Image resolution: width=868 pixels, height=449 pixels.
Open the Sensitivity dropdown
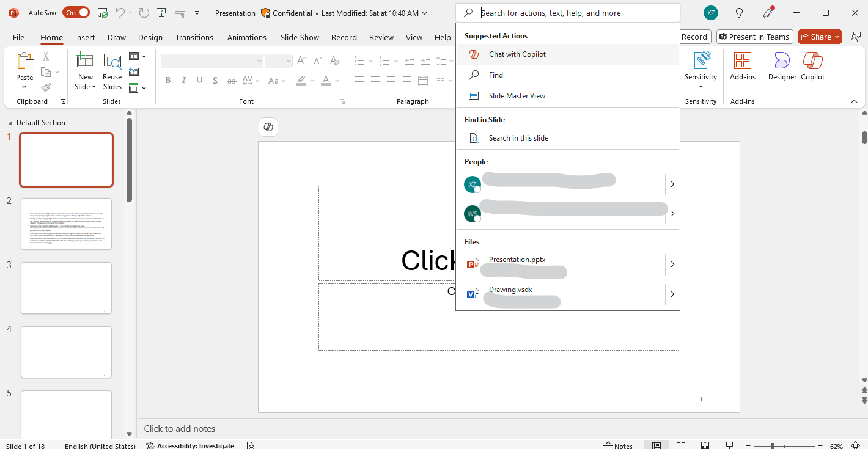pyautogui.click(x=701, y=70)
